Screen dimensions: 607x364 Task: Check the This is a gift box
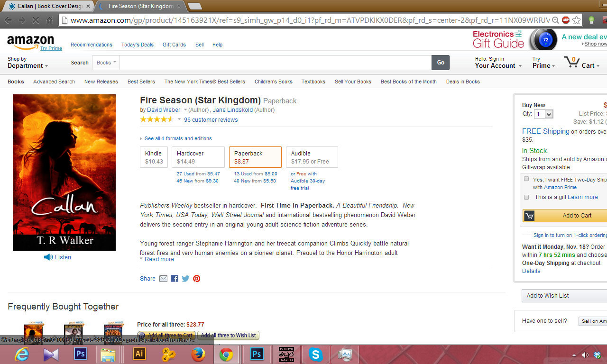(x=526, y=197)
